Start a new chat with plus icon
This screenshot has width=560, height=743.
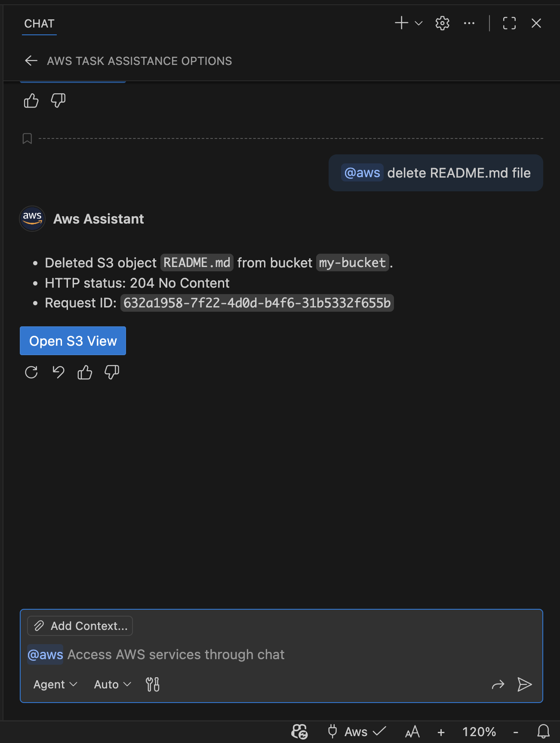(x=401, y=23)
